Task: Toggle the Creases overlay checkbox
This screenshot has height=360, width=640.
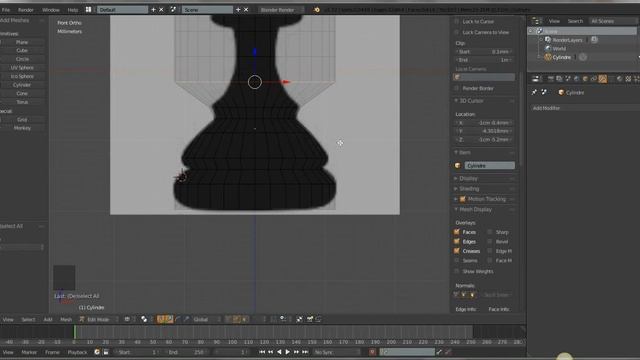Action: click(457, 251)
